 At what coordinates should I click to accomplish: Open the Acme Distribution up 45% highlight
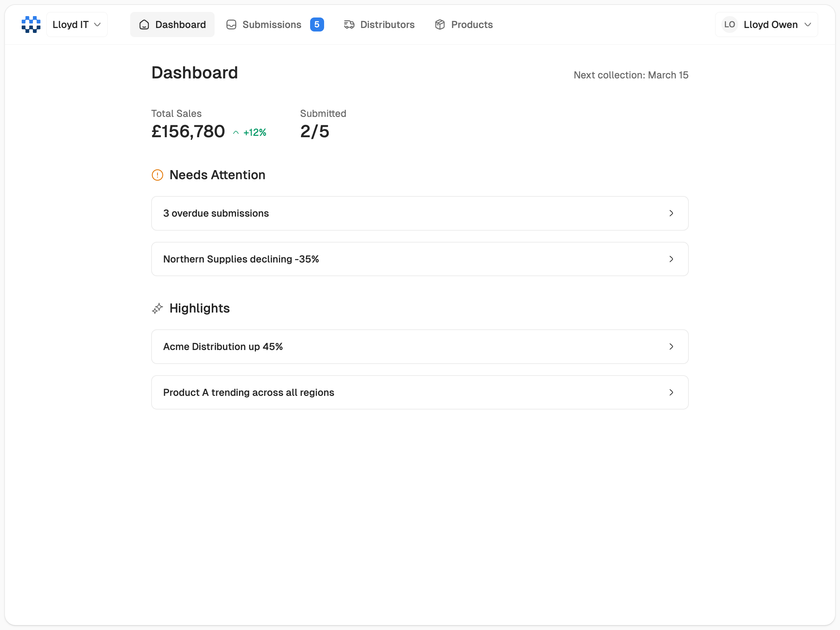click(420, 346)
